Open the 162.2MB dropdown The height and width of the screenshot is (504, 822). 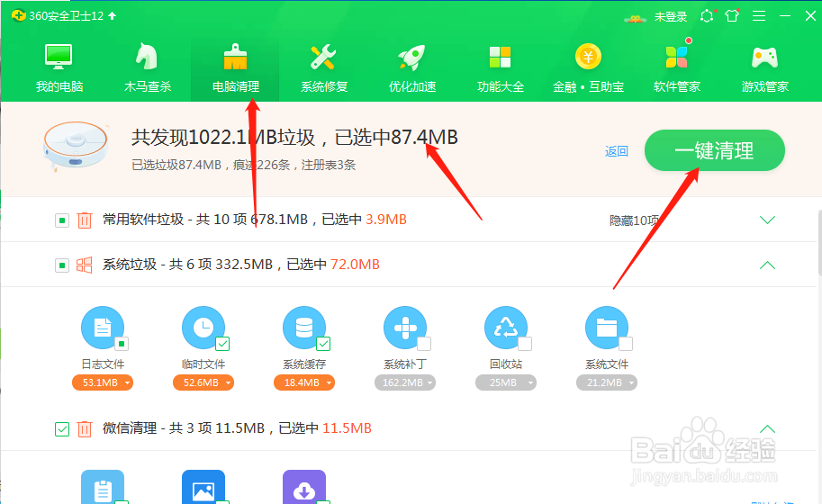pyautogui.click(x=405, y=383)
